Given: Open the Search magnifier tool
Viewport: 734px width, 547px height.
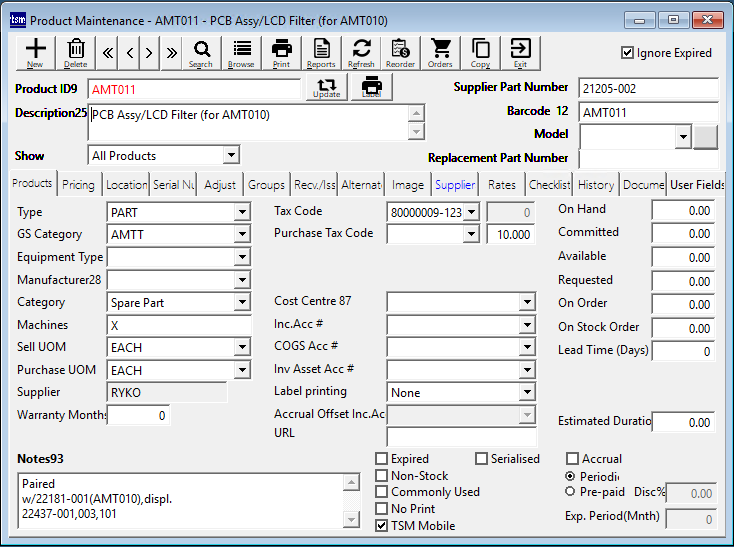Looking at the screenshot, I should pos(201,52).
